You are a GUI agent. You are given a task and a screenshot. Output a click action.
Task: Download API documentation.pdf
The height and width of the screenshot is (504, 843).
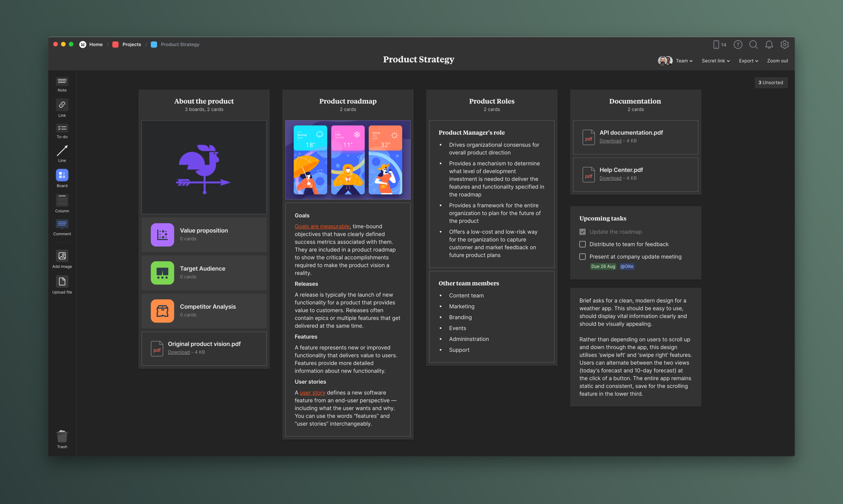610,141
